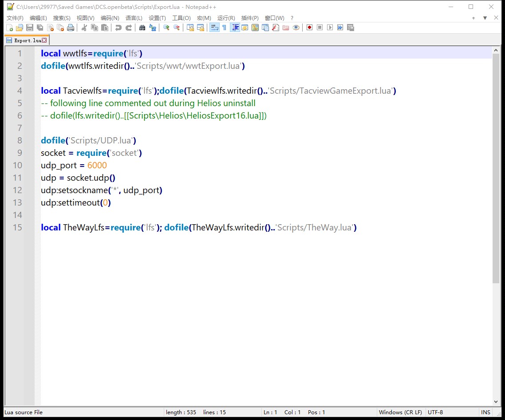Start macro recording with the red record icon
The width and height of the screenshot is (505, 420).
point(309,28)
